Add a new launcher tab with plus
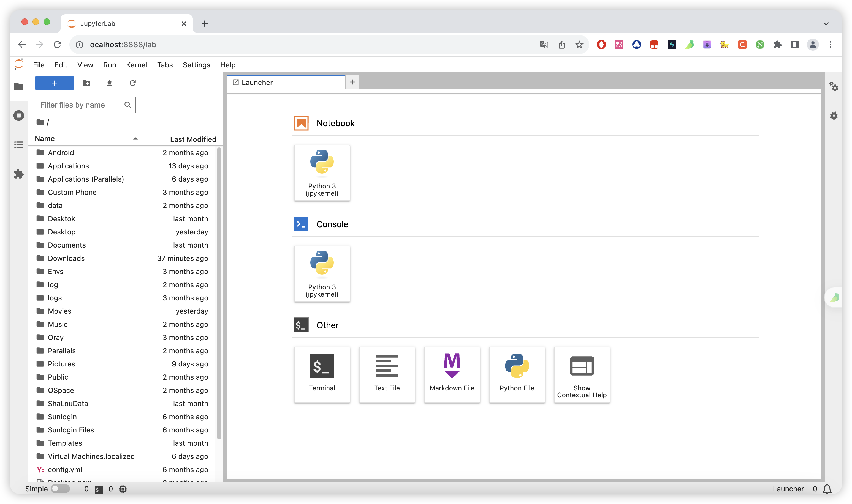 click(352, 82)
